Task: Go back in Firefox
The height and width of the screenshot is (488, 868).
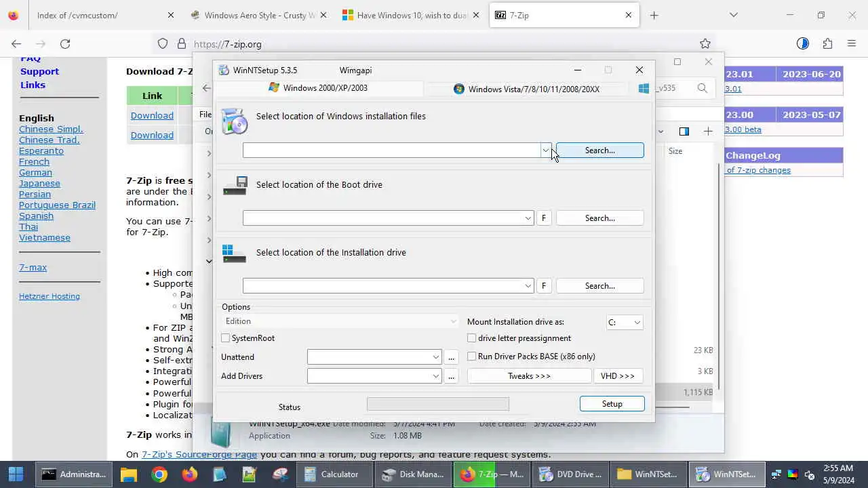Action: (16, 43)
